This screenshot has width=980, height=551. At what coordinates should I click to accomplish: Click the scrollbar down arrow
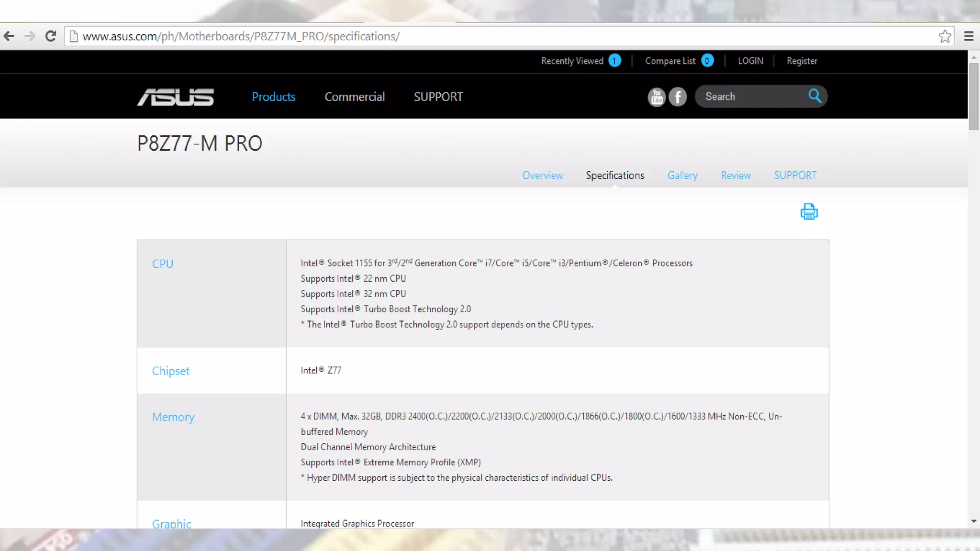(974, 522)
